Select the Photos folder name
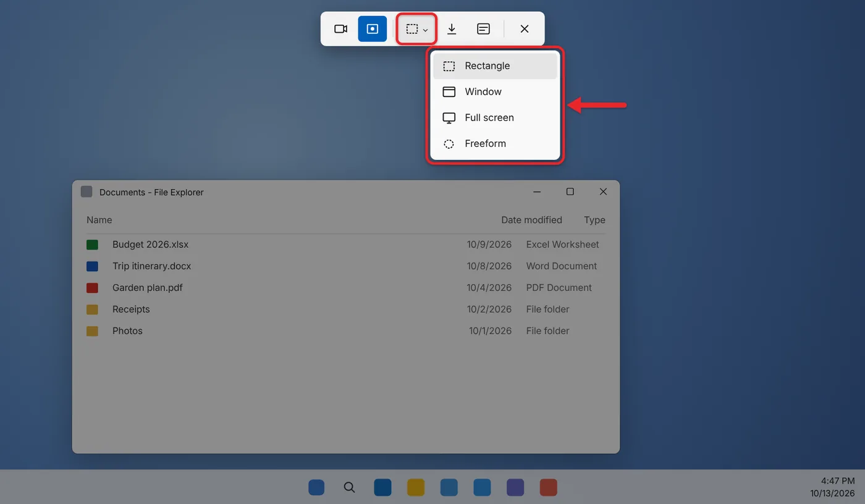The image size is (865, 504). click(127, 331)
